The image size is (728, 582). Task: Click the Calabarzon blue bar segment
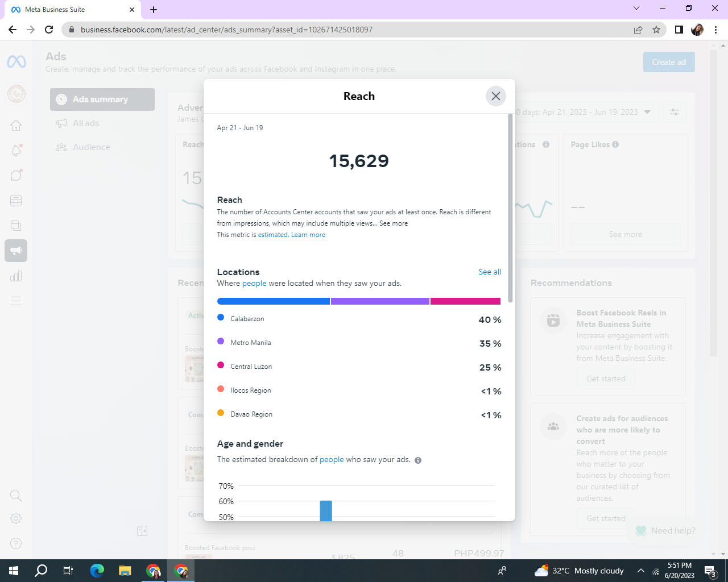[274, 301]
